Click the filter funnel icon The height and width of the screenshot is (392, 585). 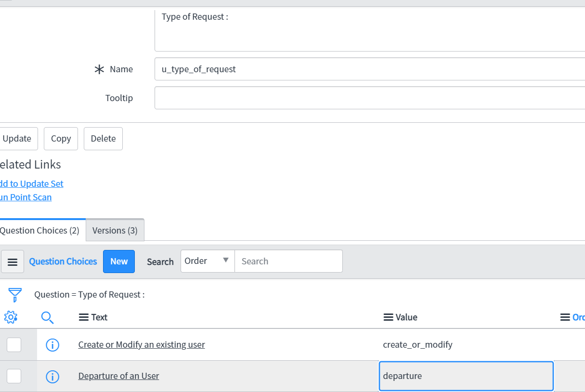click(x=15, y=295)
